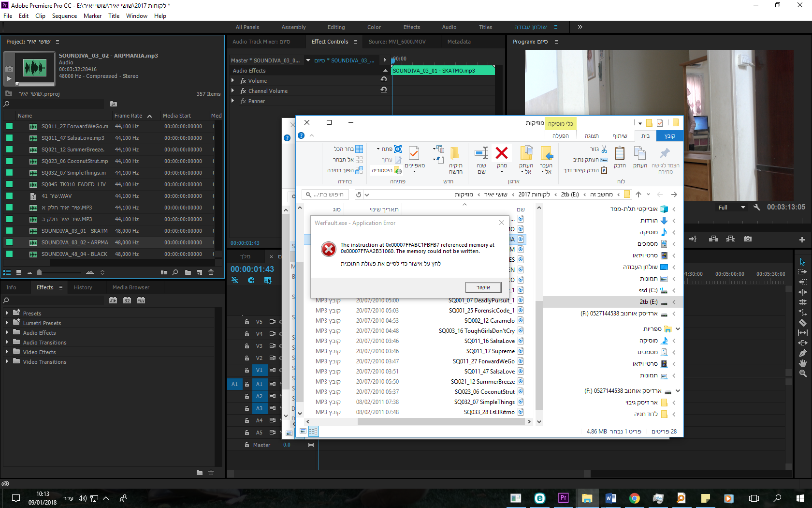Viewport: 812px width, 508px height.
Task: Open Microsoft Word from the taskbar
Action: (x=610, y=498)
